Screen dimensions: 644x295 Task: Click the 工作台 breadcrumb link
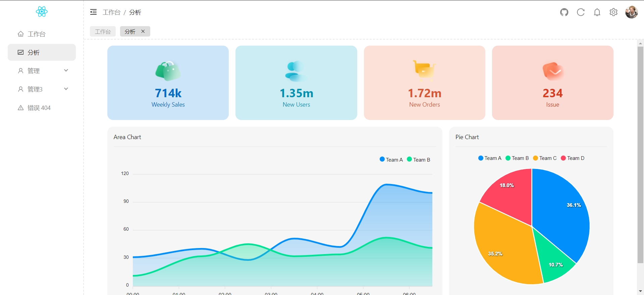pos(111,12)
